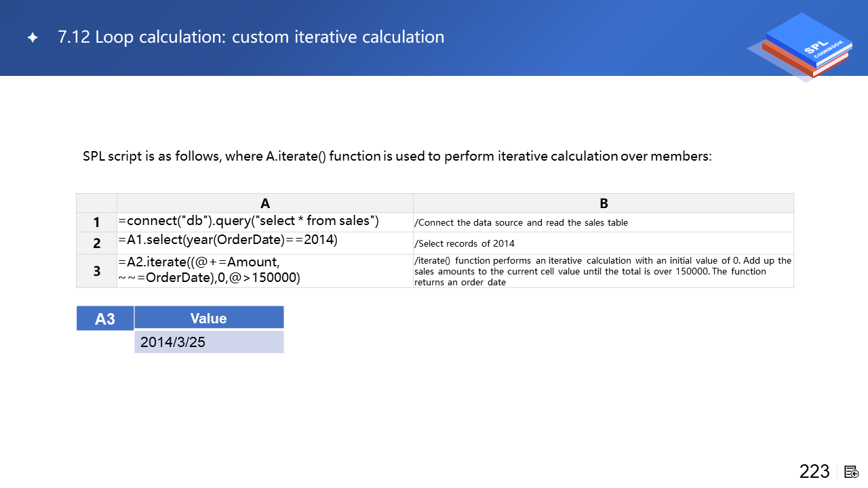
Task: Click the "Value" header in result table
Action: pyautogui.click(x=209, y=319)
